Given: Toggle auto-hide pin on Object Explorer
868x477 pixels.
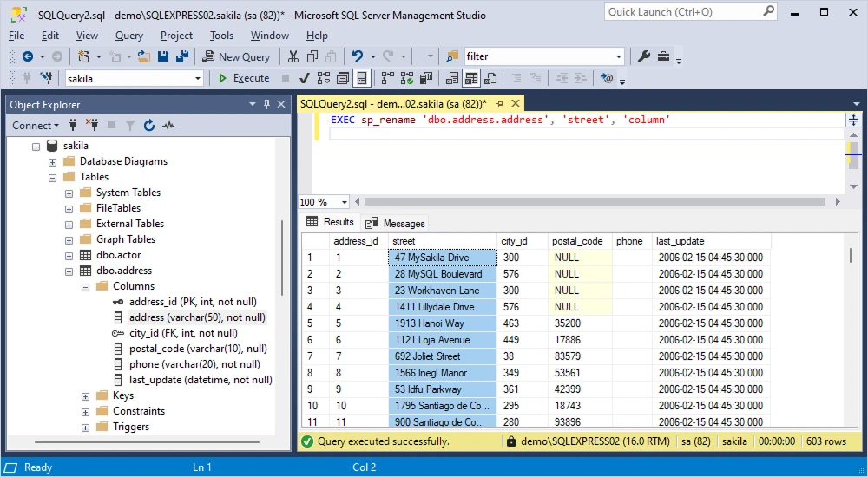Looking at the screenshot, I should 266,104.
